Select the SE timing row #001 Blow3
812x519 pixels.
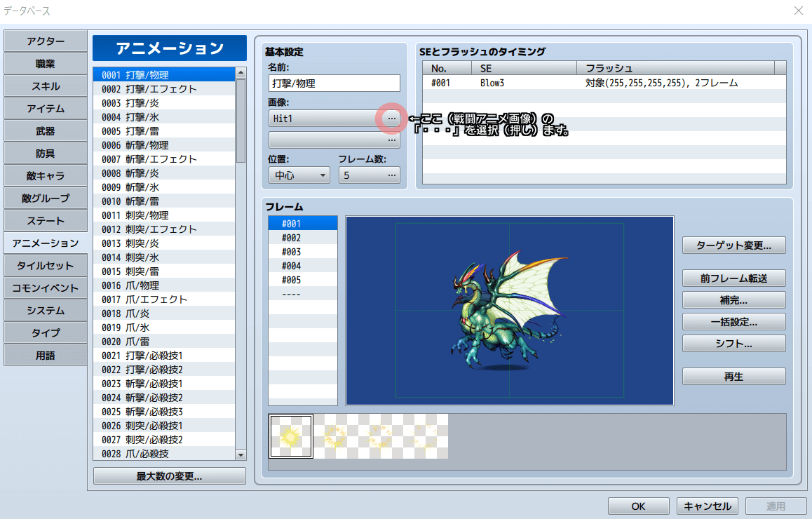pyautogui.click(x=604, y=83)
